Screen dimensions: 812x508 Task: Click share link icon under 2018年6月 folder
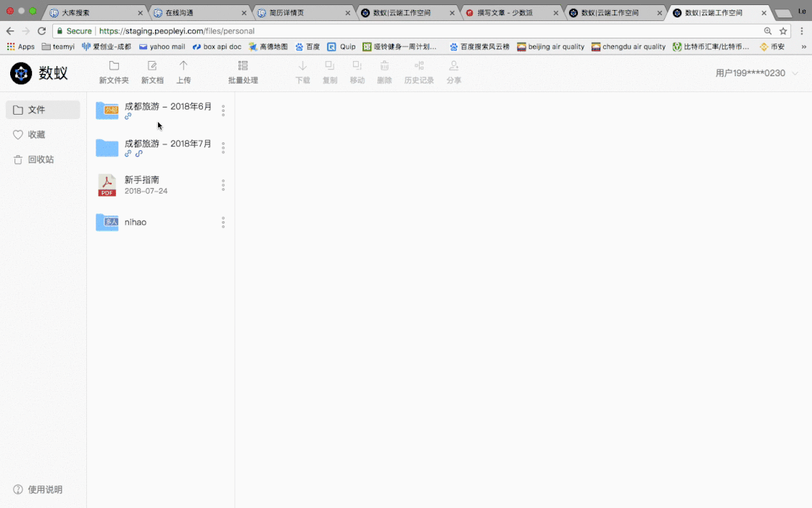tap(128, 117)
